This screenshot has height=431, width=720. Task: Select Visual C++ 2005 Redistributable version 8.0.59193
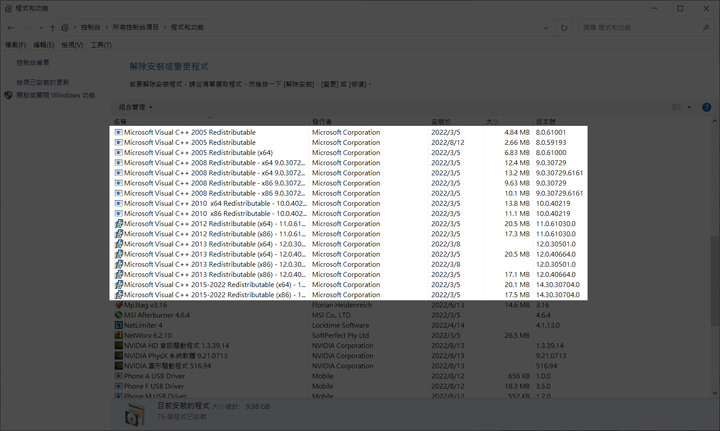(x=349, y=142)
